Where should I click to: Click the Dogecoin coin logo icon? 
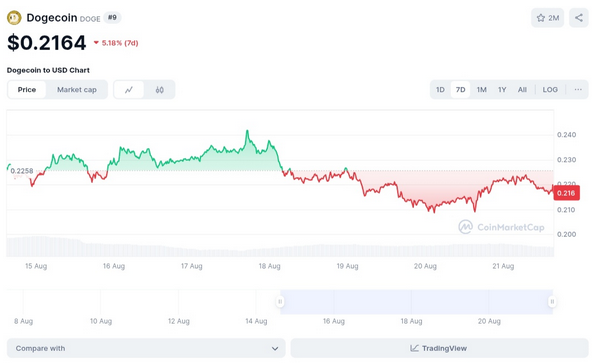click(14, 18)
